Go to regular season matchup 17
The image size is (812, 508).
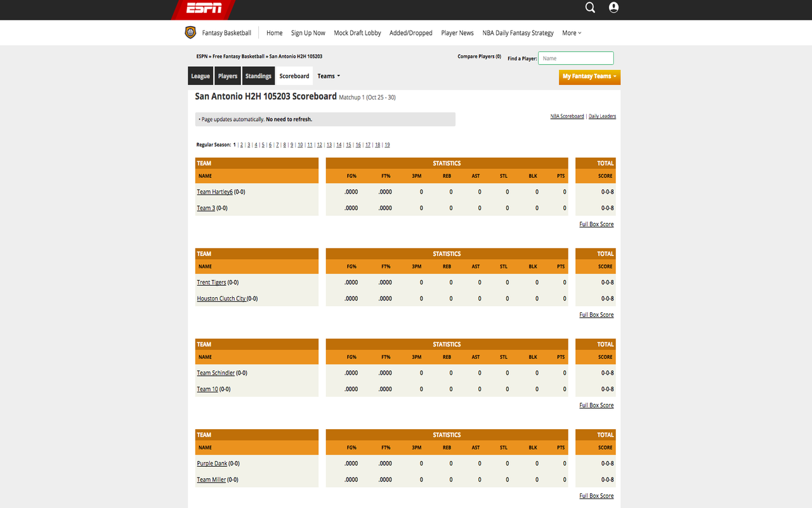point(368,145)
